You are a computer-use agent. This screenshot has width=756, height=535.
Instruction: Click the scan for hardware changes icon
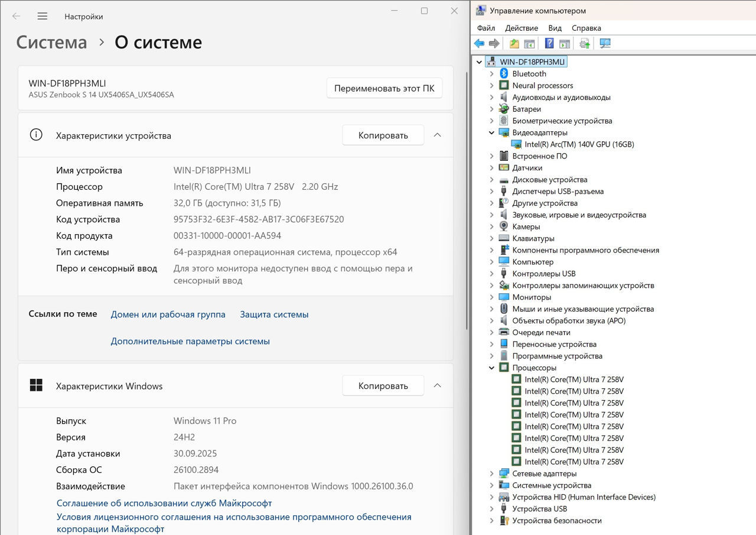[x=605, y=44]
